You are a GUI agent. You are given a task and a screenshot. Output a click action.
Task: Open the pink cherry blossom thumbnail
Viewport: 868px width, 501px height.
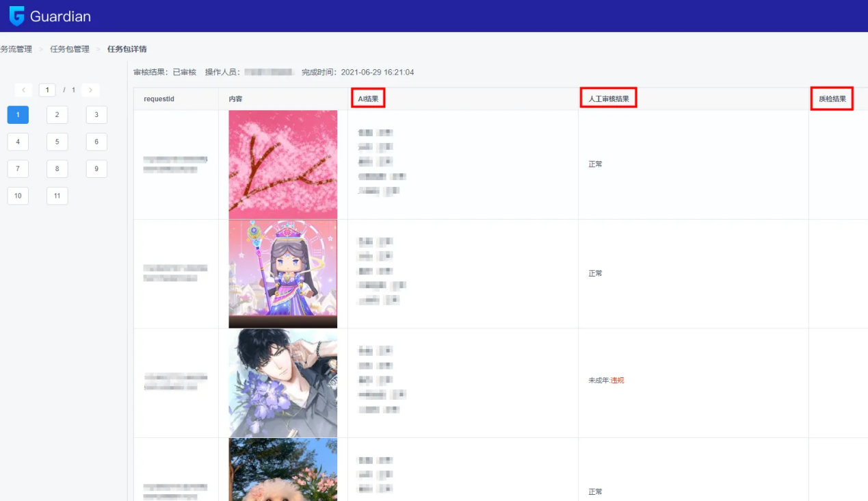coord(283,164)
